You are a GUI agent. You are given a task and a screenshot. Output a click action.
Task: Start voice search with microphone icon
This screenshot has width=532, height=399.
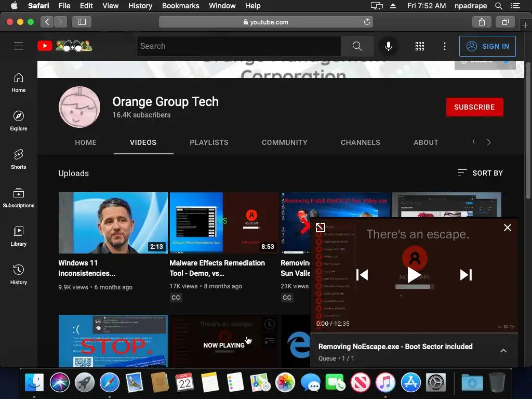(x=389, y=46)
